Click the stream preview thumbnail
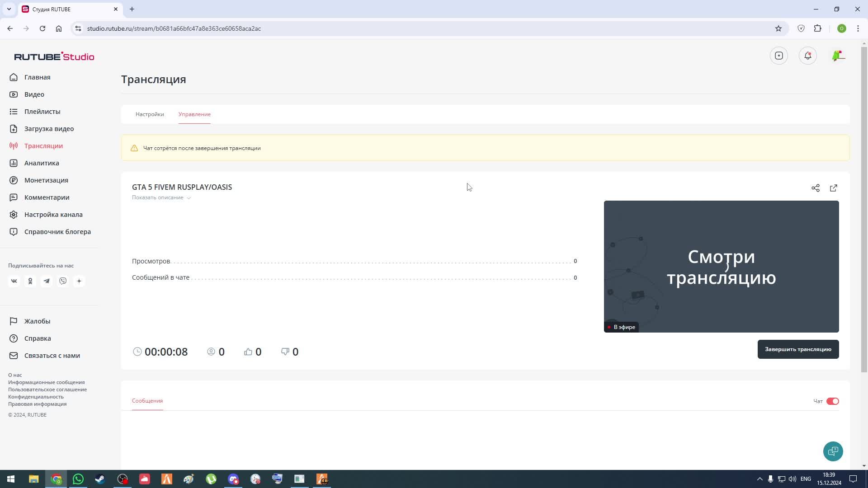Image resolution: width=868 pixels, height=488 pixels. point(721,267)
